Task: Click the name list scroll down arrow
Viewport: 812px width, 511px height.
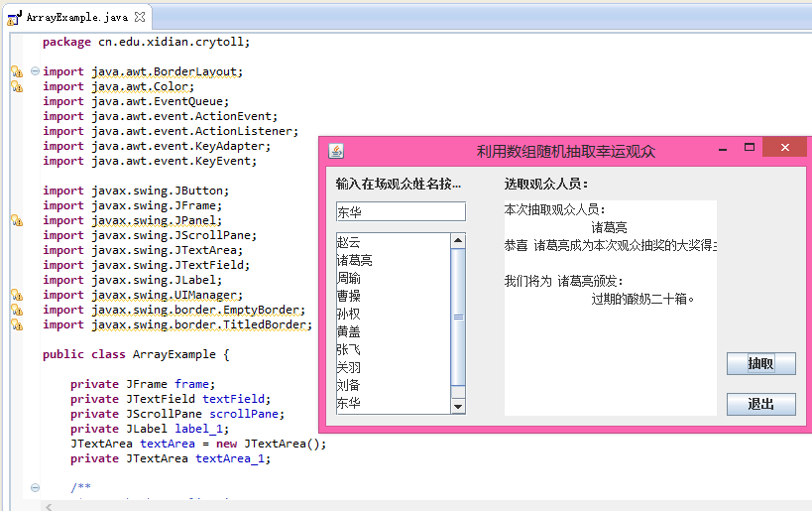Action: [458, 406]
